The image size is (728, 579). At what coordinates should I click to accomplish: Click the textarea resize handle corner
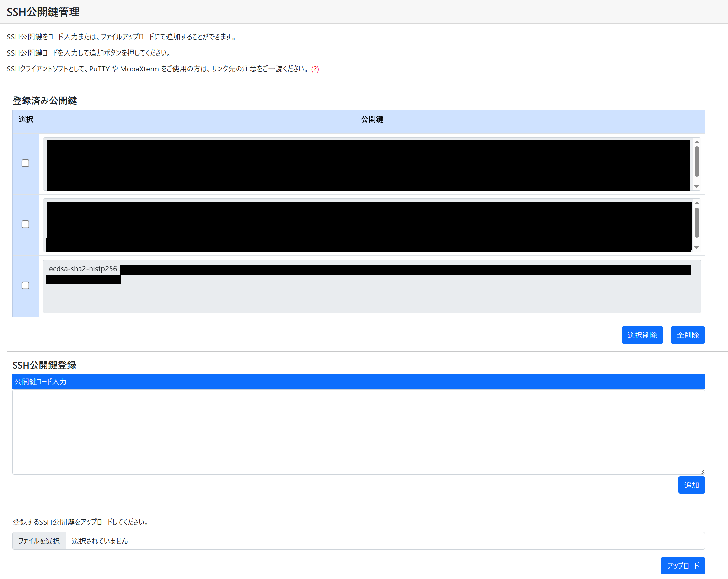pos(702,472)
